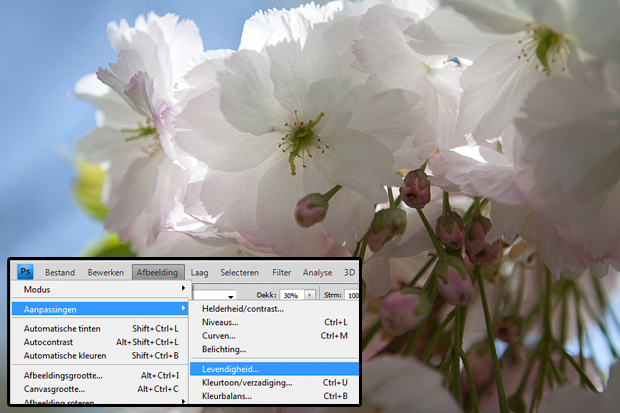Open the Analyse menu
This screenshot has width=620, height=413.
317,273
